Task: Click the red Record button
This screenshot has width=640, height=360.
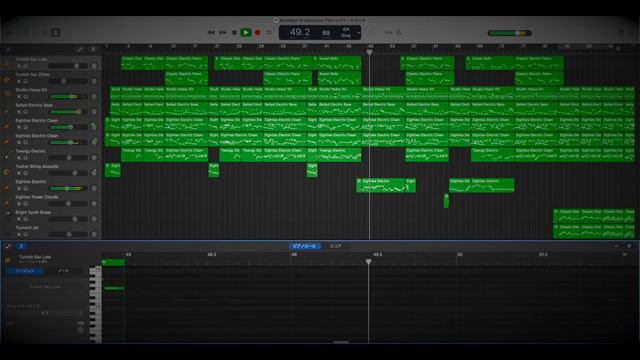Action: [258, 32]
